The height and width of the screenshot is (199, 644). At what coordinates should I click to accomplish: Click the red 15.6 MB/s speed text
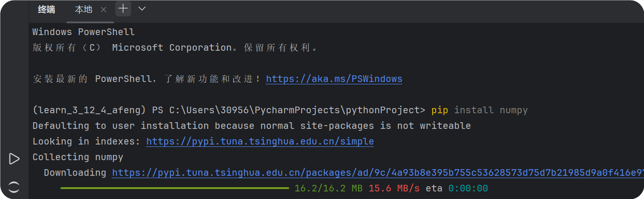[x=394, y=188]
